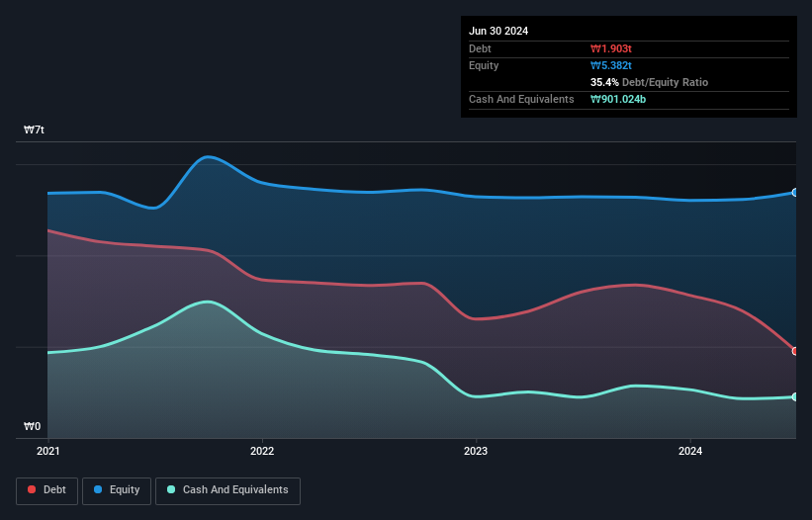812x520 pixels.
Task: Select the Debt endpoint marker on chart
Action: click(795, 351)
